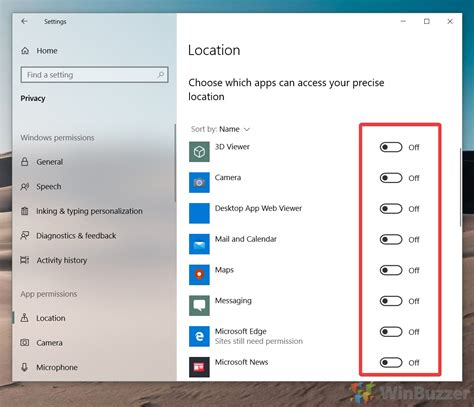The width and height of the screenshot is (474, 407).
Task: Turn on Microsoft Edge location toggle
Action: pos(391,332)
